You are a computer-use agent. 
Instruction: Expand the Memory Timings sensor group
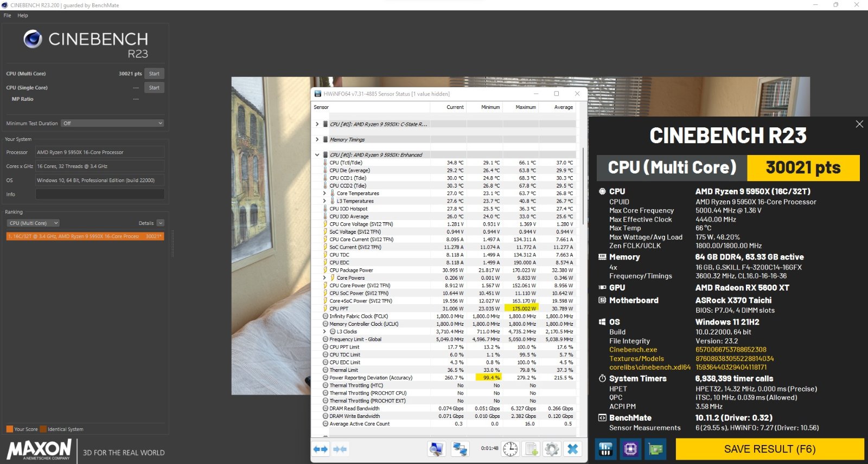coord(317,139)
